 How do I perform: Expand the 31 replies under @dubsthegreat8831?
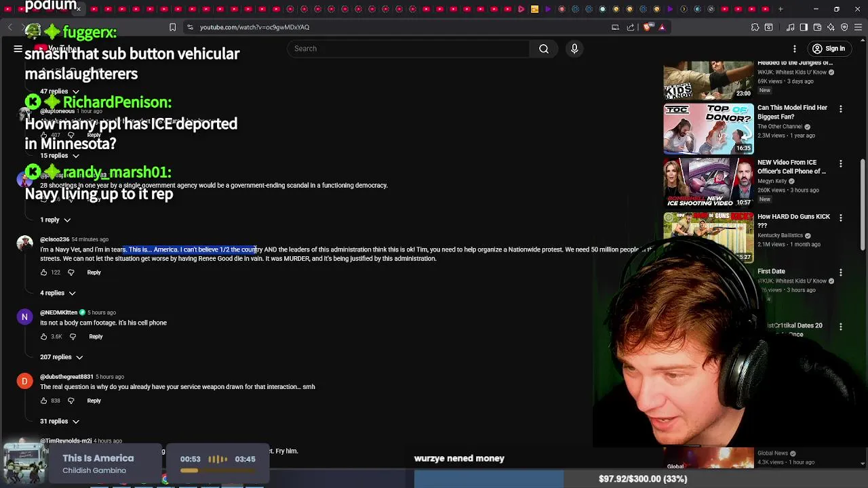pyautogui.click(x=60, y=422)
